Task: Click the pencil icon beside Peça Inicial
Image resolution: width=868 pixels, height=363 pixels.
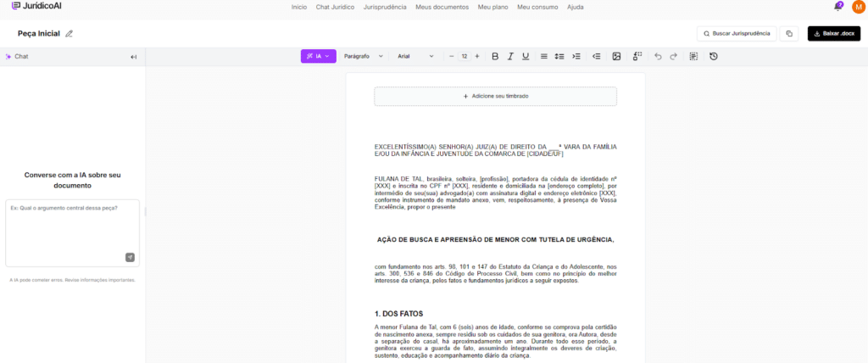Action: [x=70, y=34]
